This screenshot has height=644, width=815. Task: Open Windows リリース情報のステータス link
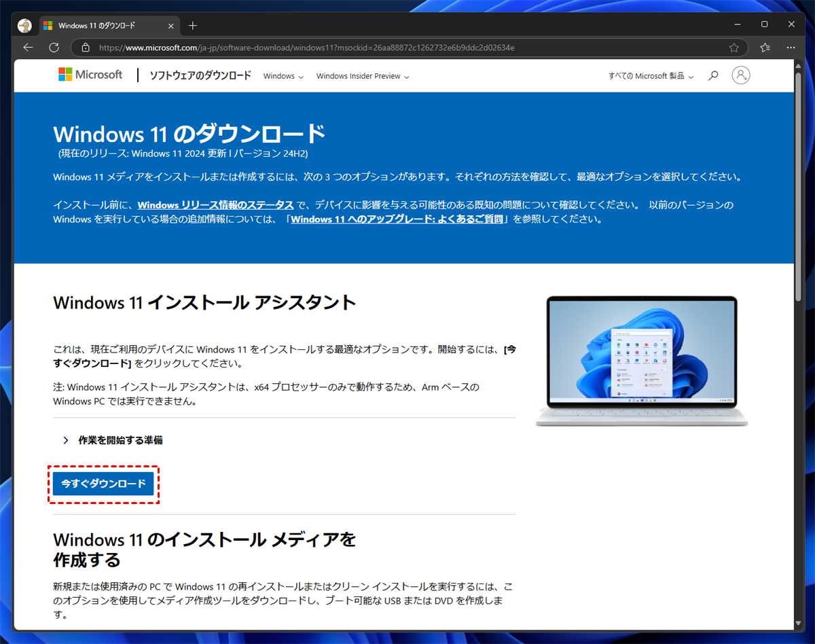tap(215, 204)
